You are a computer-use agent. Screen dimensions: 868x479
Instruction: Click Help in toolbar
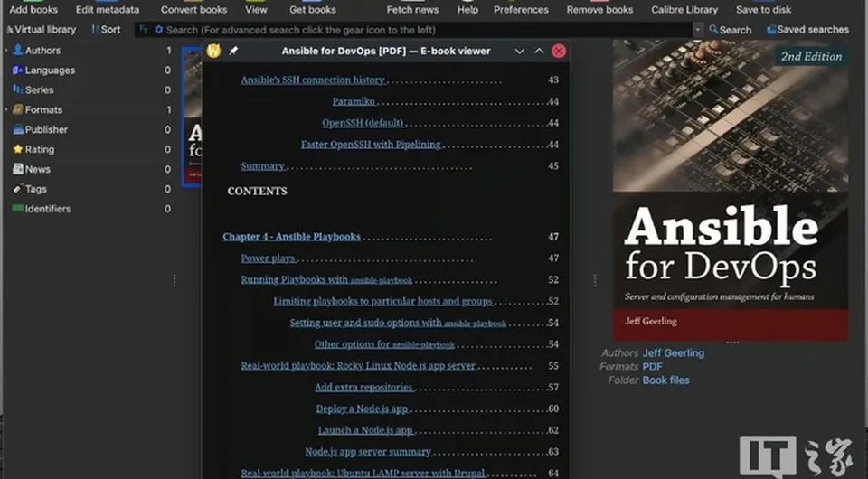467,9
